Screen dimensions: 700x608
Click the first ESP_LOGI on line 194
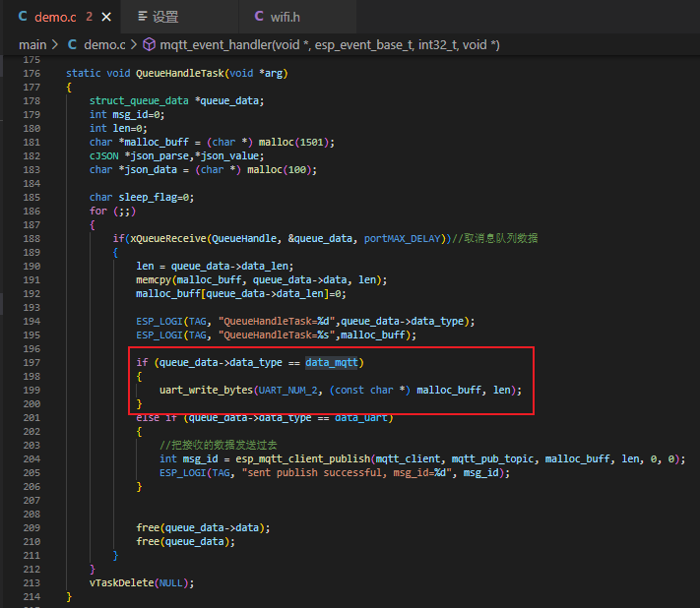coord(159,321)
